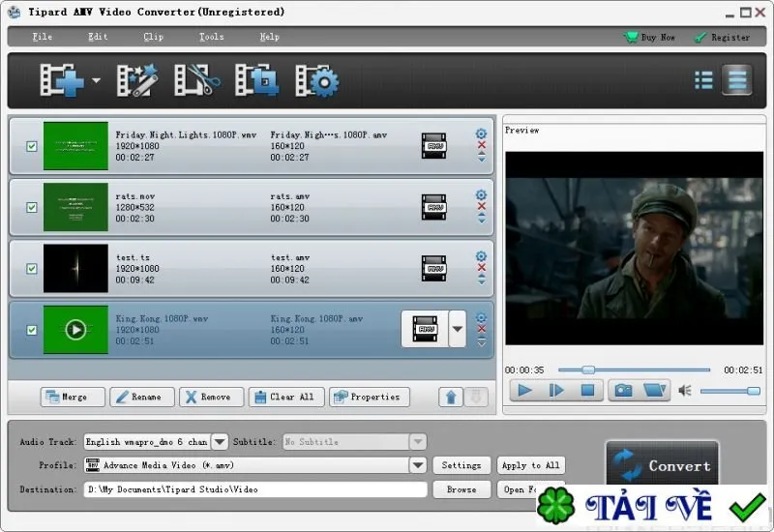Open the Edit menu

click(98, 37)
